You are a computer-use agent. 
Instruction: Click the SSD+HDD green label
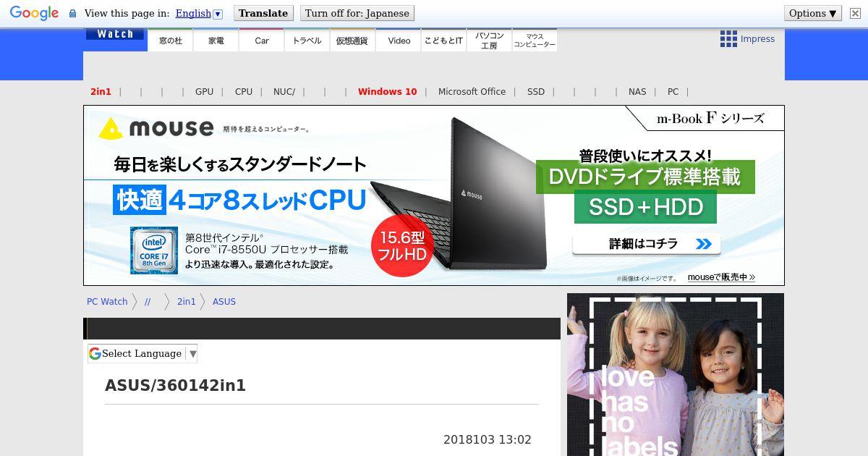tap(646, 207)
